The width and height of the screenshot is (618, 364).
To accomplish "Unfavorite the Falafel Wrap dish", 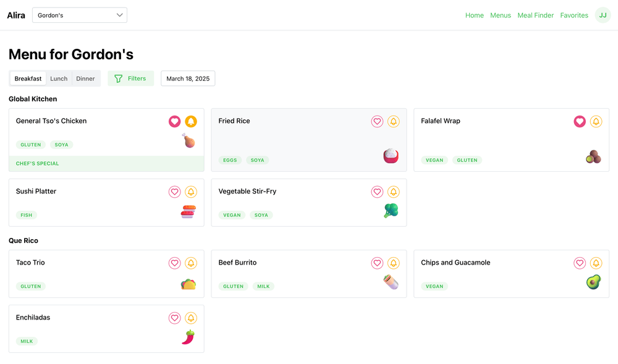I will pos(579,121).
